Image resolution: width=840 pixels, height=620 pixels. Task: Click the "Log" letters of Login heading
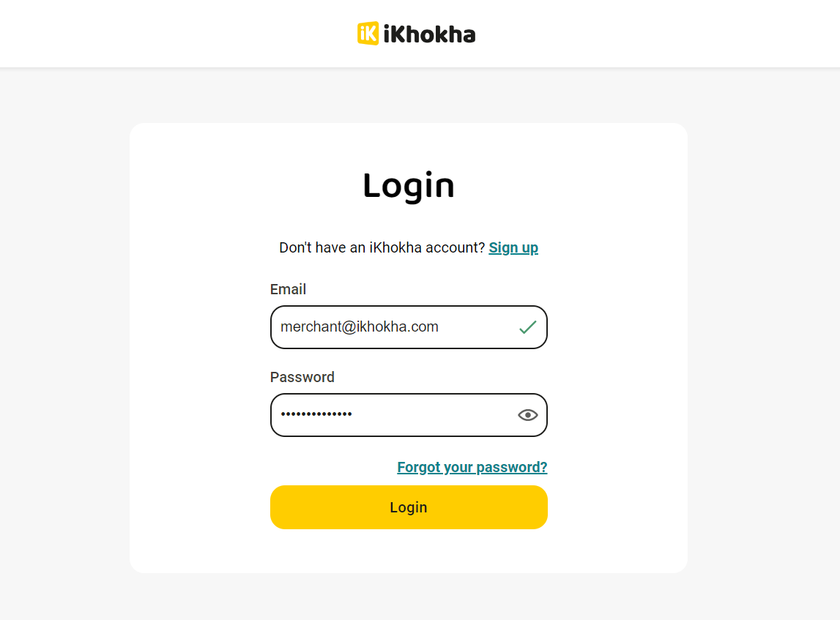(392, 186)
